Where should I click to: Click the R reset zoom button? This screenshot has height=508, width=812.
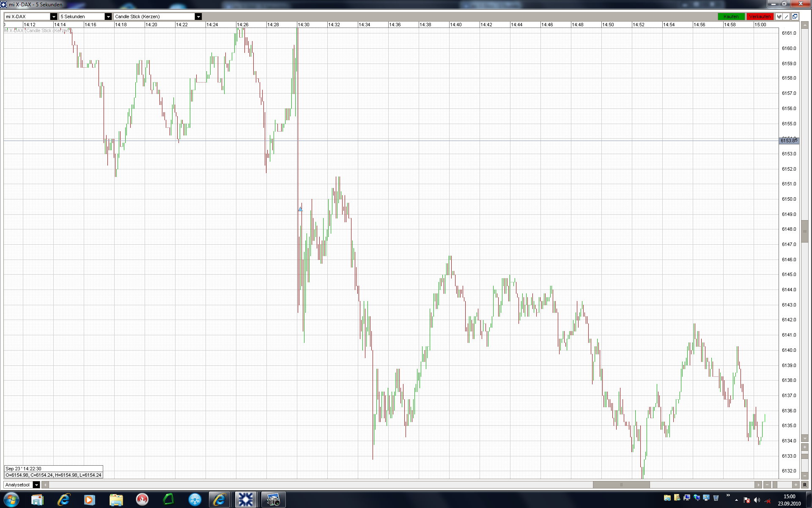click(x=804, y=485)
